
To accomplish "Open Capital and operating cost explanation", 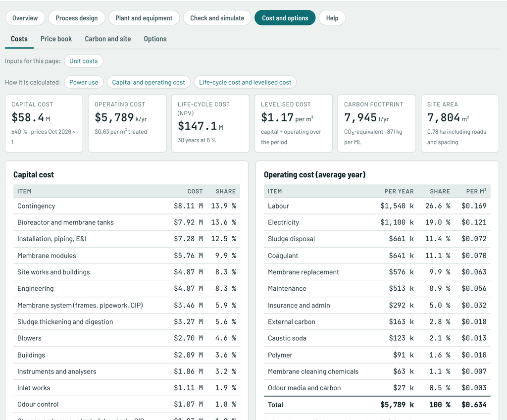I will 149,82.
